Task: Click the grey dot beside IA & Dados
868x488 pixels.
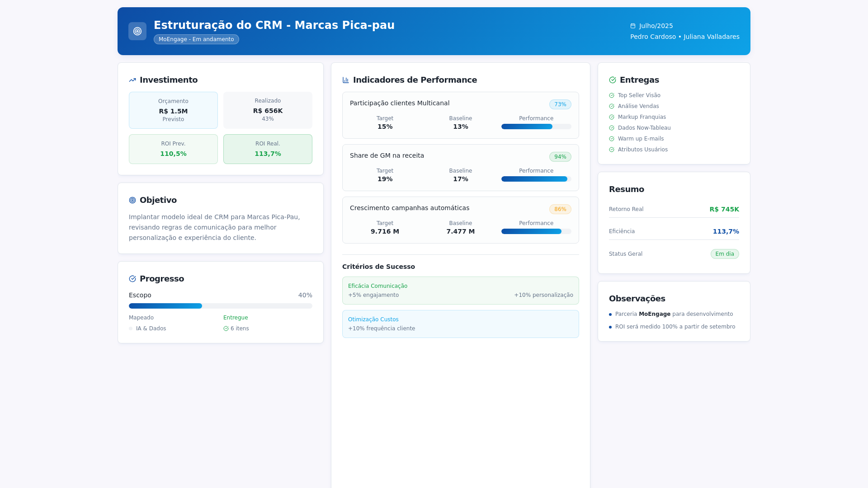Action: click(x=131, y=328)
